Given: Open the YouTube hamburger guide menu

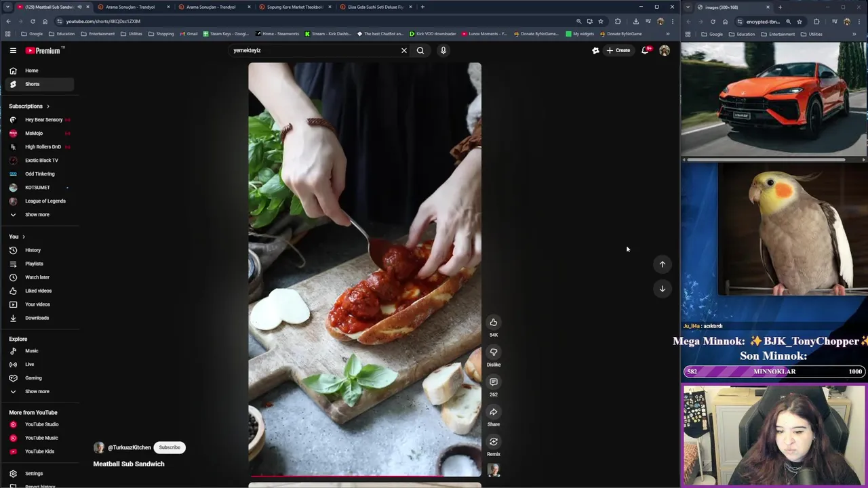Looking at the screenshot, I should 13,50.
